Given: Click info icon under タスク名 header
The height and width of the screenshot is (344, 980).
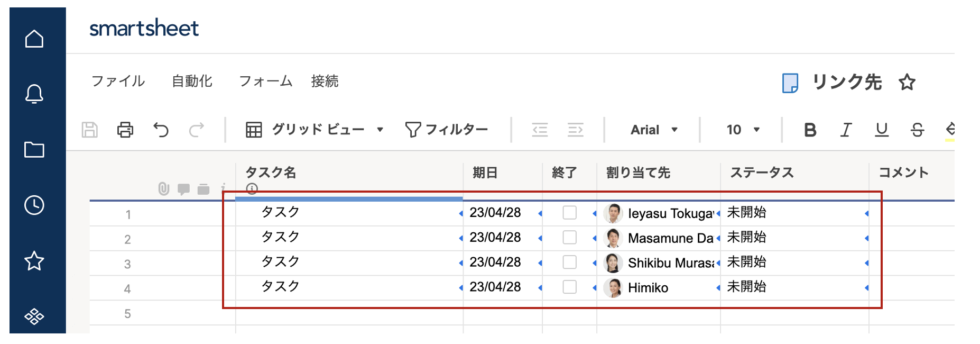Looking at the screenshot, I should [x=252, y=189].
